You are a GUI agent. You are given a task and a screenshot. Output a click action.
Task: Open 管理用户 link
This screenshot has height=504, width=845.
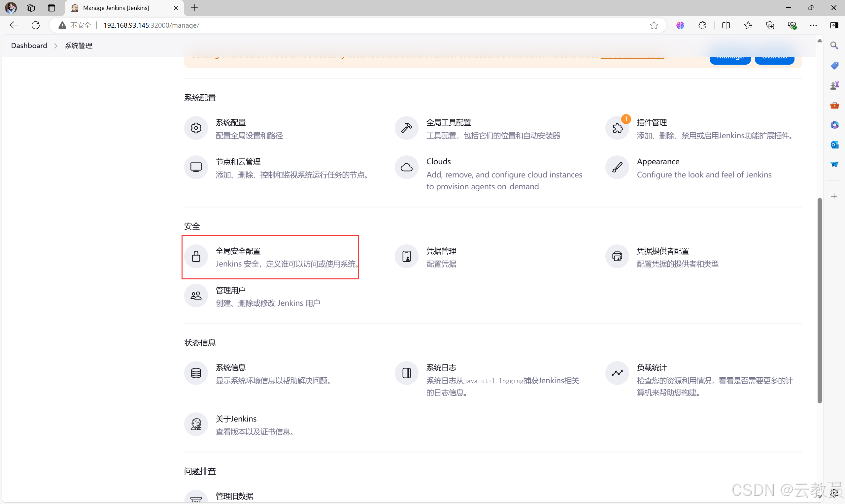tap(230, 290)
